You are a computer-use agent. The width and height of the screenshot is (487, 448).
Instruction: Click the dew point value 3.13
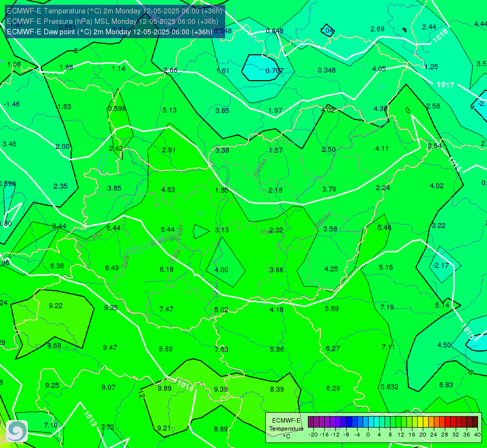222,230
